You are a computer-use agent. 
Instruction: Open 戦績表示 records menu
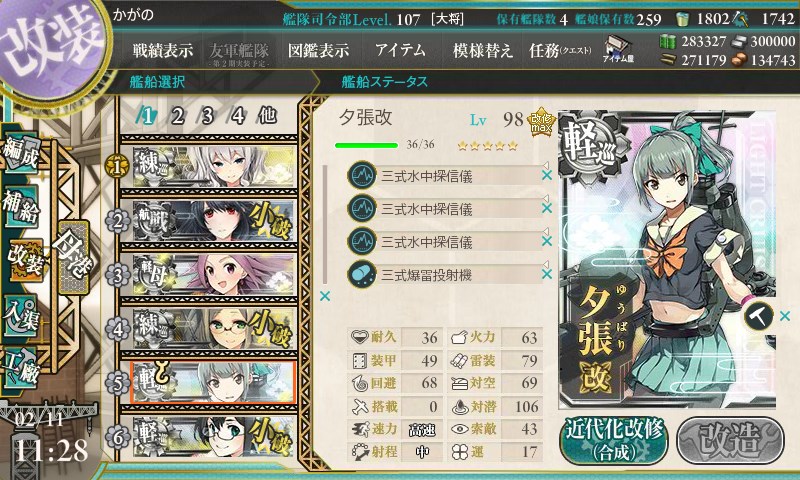[x=163, y=50]
